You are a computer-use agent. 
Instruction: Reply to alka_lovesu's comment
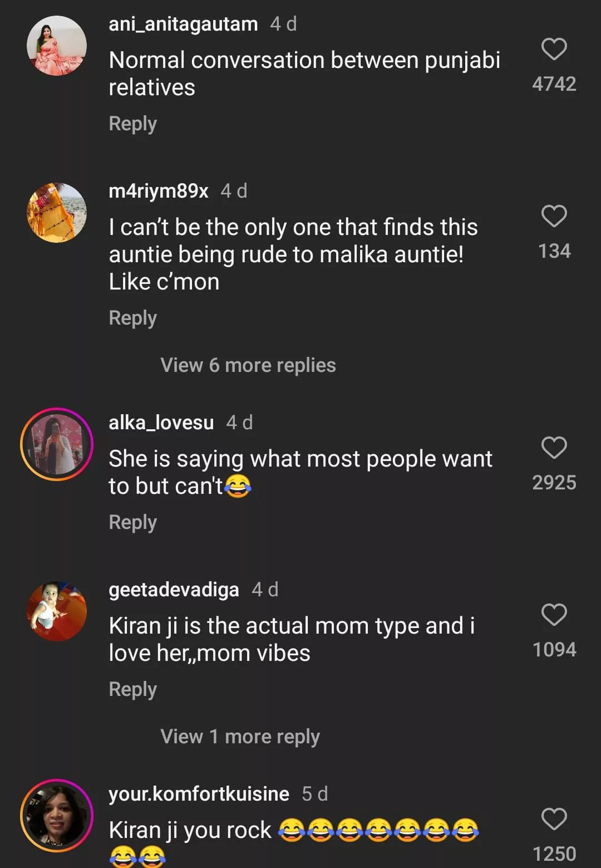132,522
